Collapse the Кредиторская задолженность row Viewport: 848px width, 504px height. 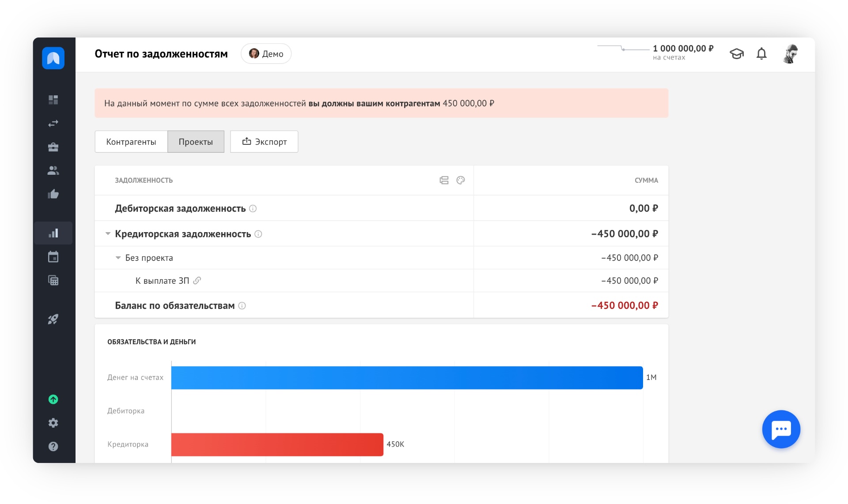[108, 233]
